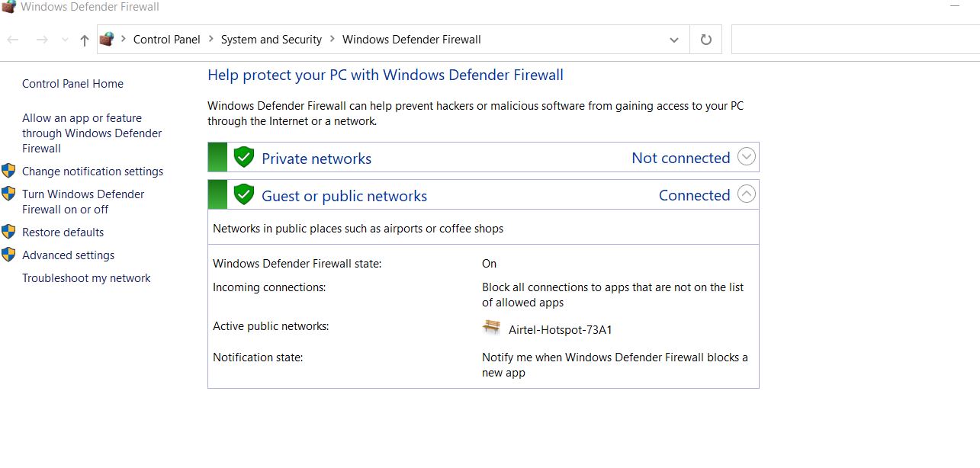
Task: Click Windows Defender Firewall breadcrumb
Action: [x=412, y=40]
